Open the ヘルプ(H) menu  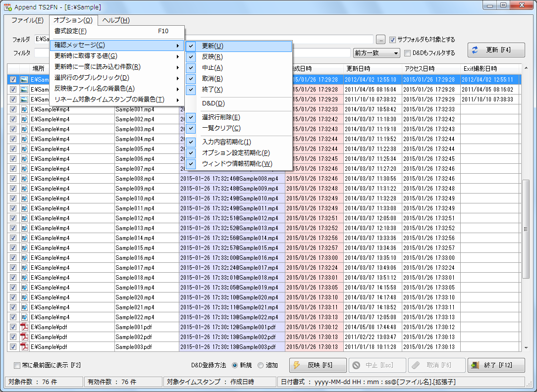coord(116,20)
